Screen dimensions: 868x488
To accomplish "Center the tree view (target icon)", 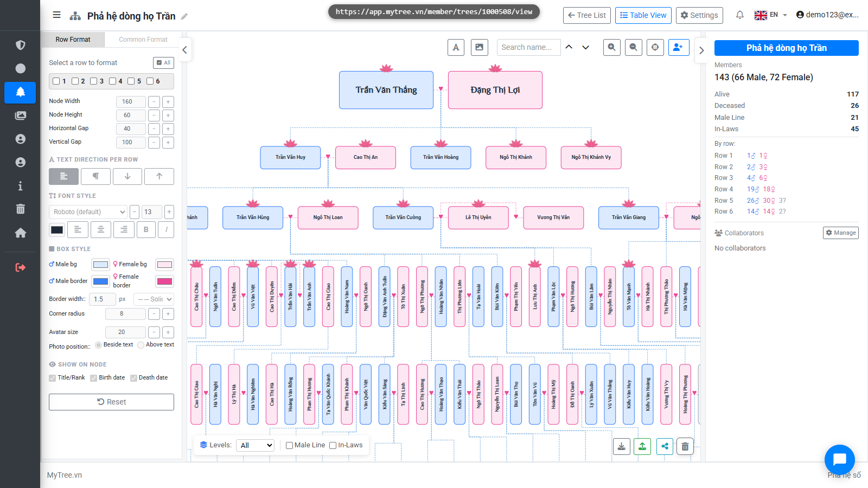I will point(655,47).
